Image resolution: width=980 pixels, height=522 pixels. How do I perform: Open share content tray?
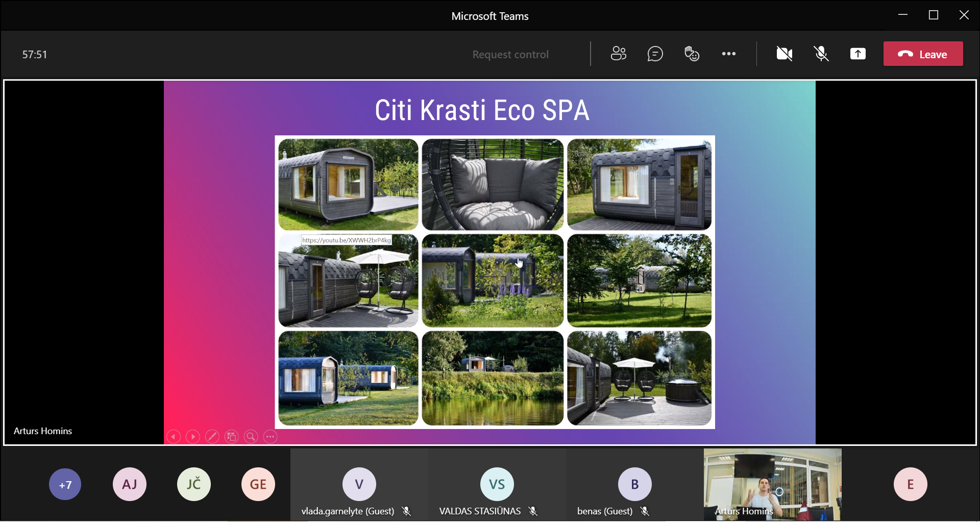click(x=858, y=54)
